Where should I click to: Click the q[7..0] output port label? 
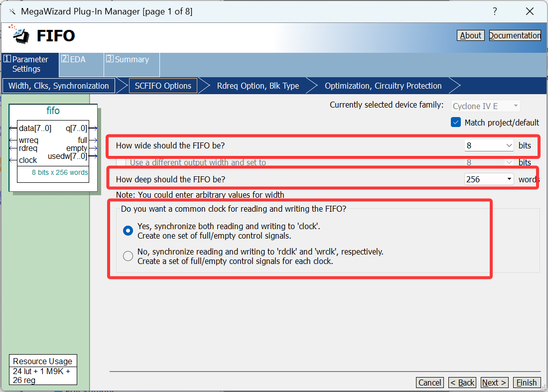coord(77,128)
